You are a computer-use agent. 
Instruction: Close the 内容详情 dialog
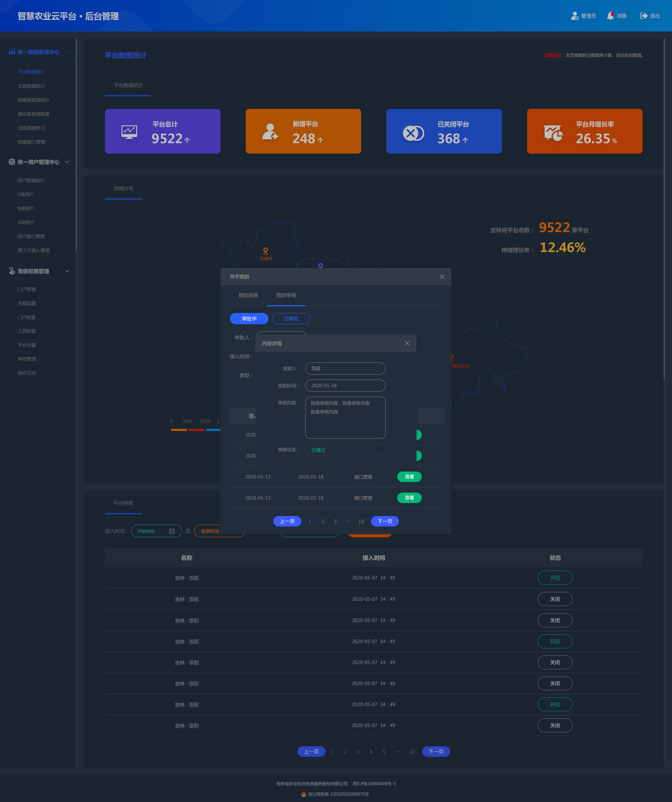coord(407,343)
